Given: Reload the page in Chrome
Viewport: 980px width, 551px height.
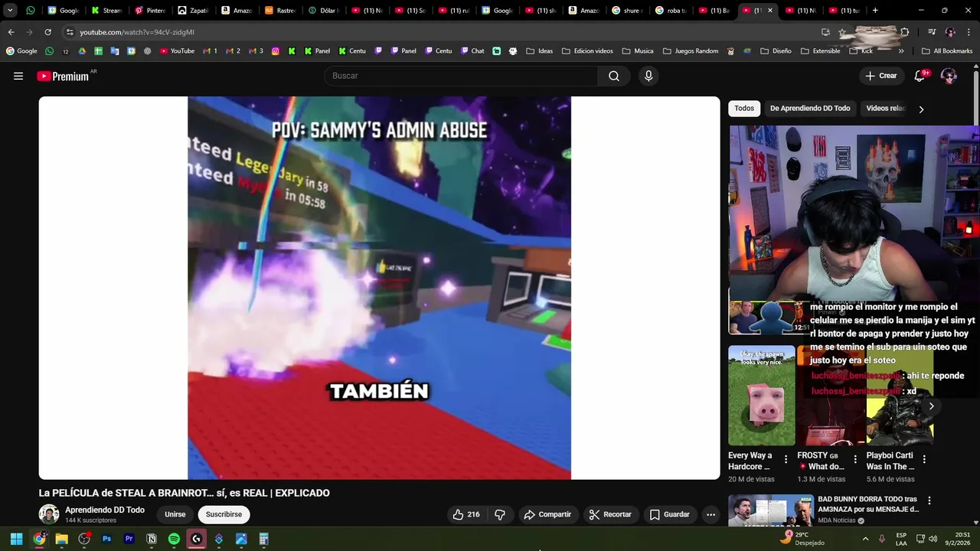Looking at the screenshot, I should tap(47, 32).
